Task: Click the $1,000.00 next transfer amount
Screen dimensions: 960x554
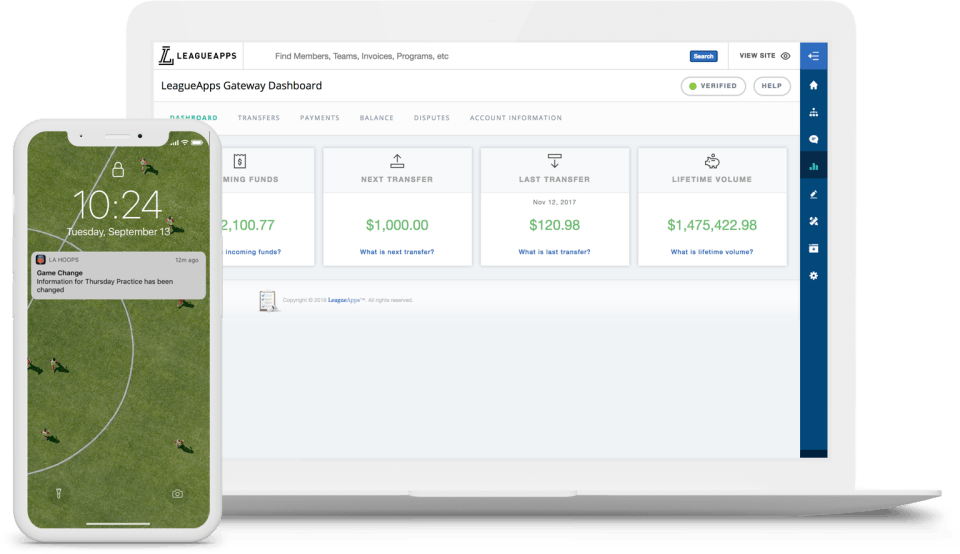Action: (x=397, y=225)
